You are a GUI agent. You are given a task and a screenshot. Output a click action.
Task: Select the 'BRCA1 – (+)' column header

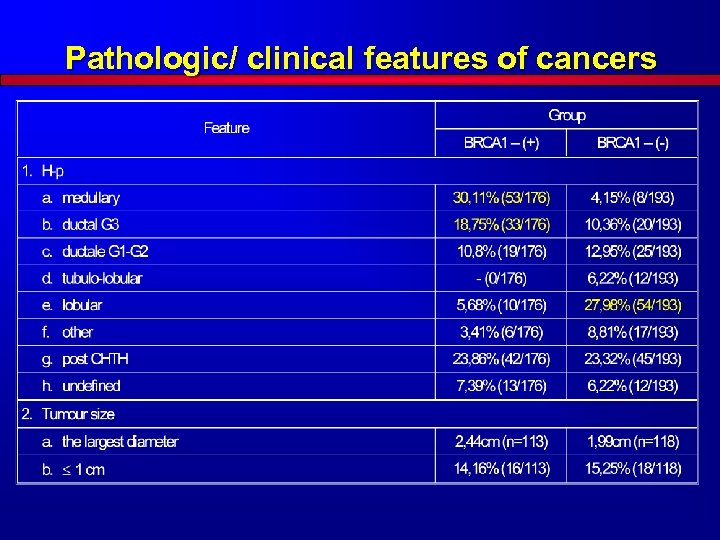[x=501, y=143]
